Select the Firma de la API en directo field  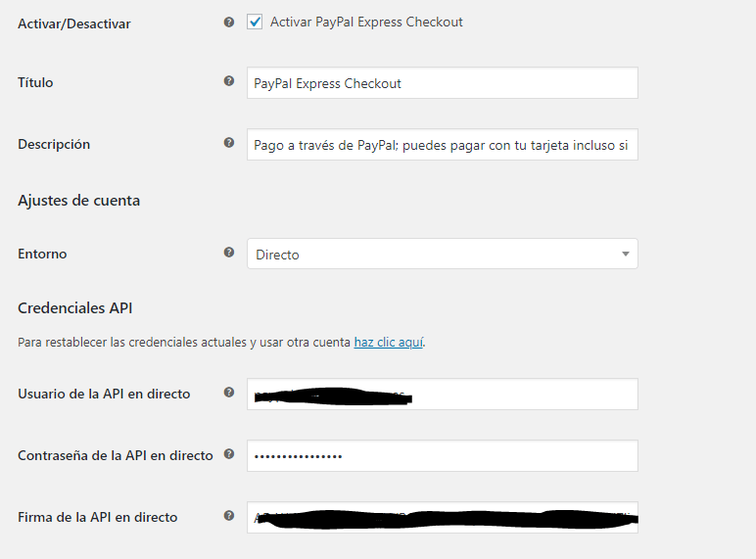click(x=442, y=518)
